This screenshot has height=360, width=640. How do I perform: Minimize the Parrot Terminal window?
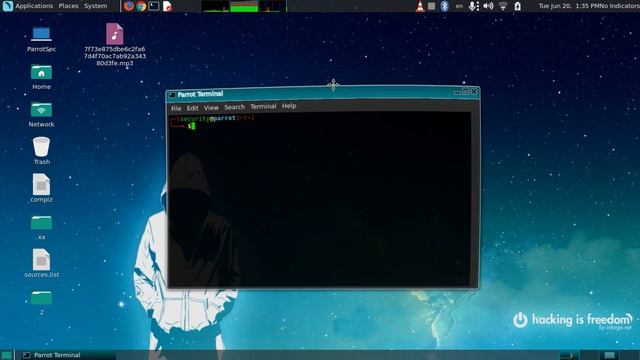pyautogui.click(x=457, y=93)
